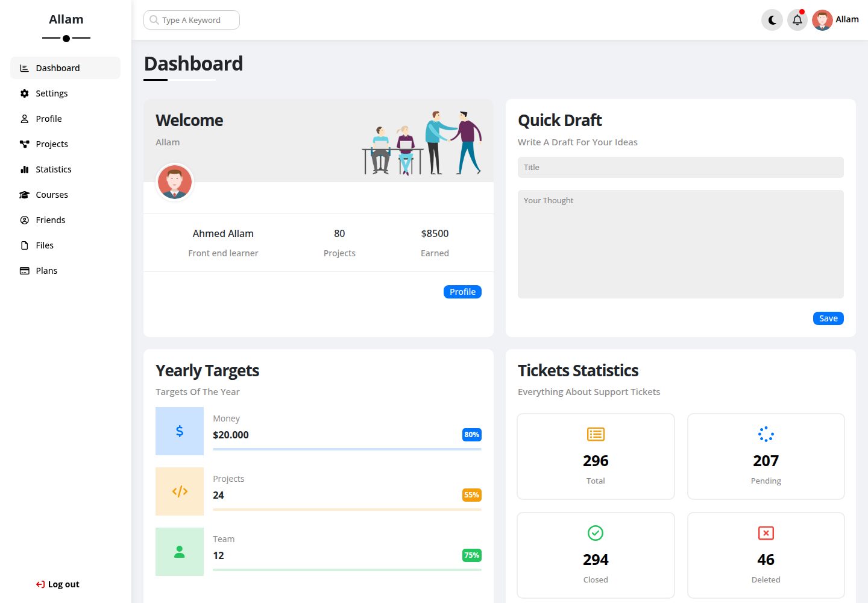Click the $8500 earned value

tap(435, 233)
